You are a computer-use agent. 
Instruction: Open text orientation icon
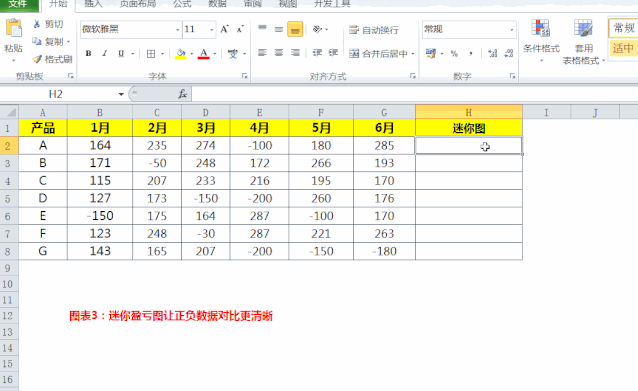coord(317,29)
